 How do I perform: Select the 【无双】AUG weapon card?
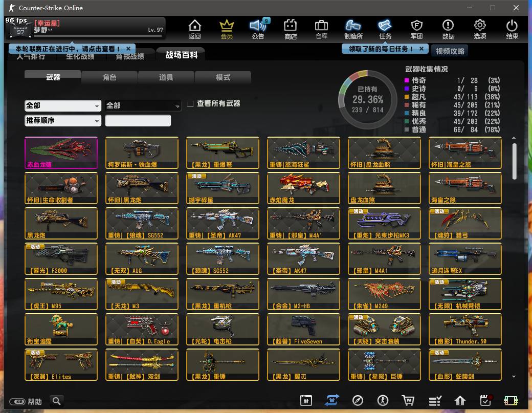tap(142, 258)
